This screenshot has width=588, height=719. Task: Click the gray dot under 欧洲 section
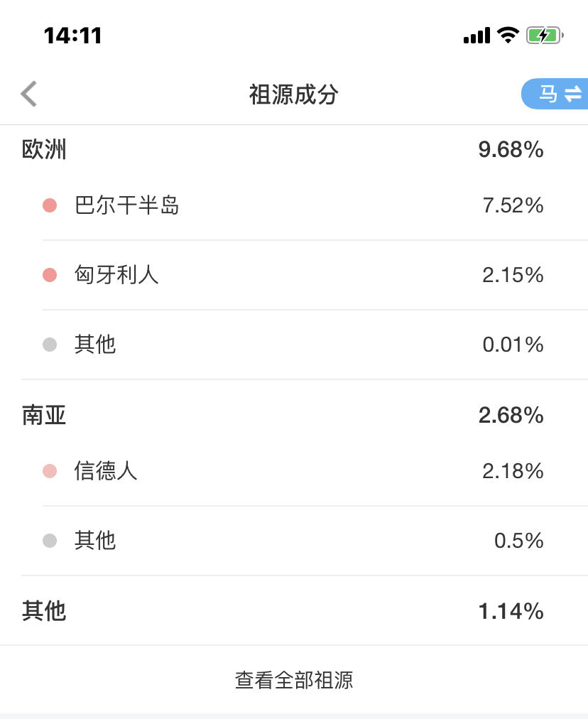click(x=50, y=345)
